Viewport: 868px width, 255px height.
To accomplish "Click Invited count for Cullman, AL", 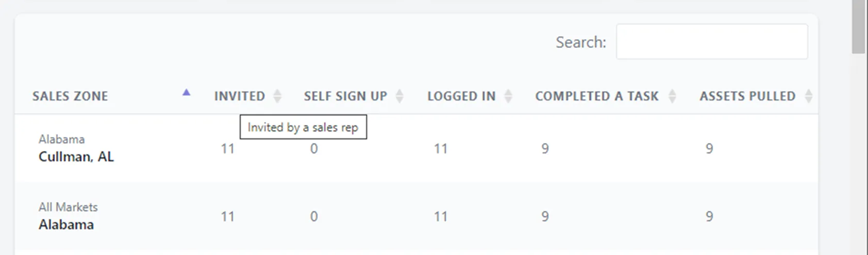I will pyautogui.click(x=228, y=149).
